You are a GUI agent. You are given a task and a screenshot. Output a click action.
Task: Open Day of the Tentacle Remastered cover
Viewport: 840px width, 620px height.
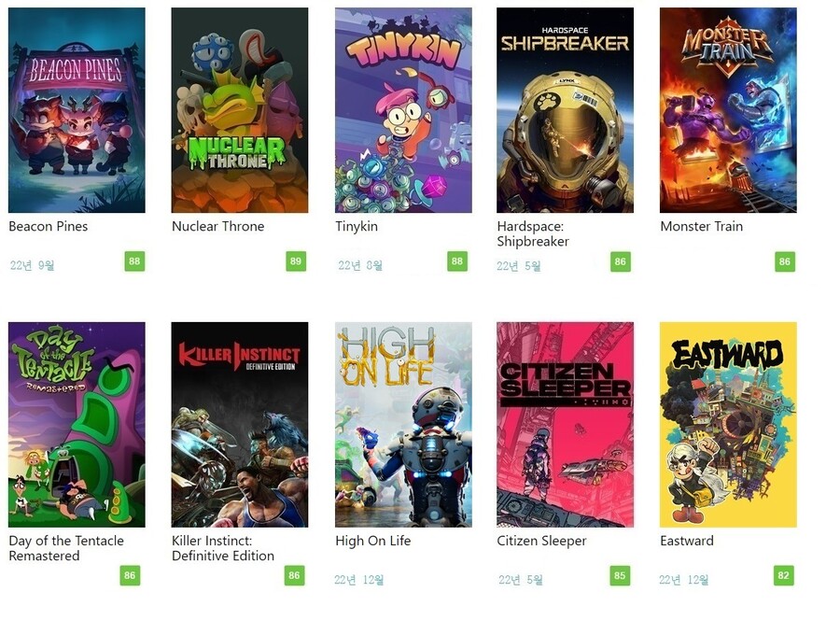(77, 425)
